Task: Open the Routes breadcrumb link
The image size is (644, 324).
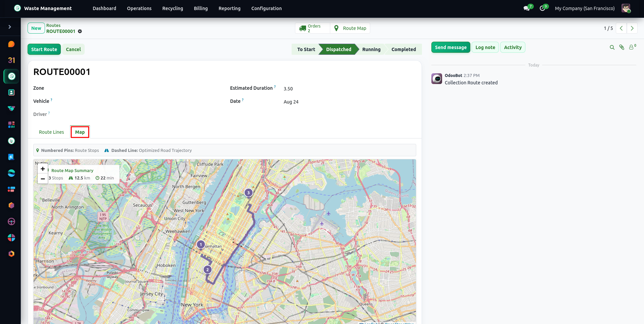Action: [53, 26]
